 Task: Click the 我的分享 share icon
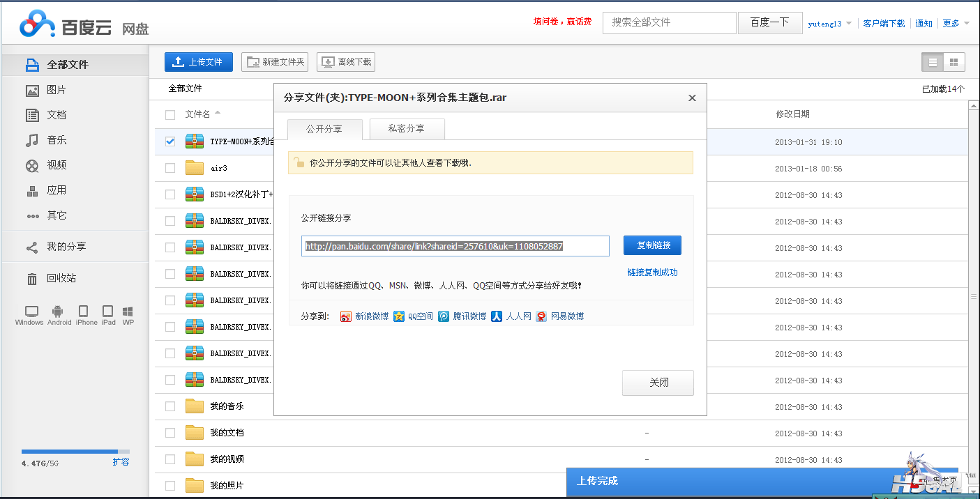(x=32, y=247)
